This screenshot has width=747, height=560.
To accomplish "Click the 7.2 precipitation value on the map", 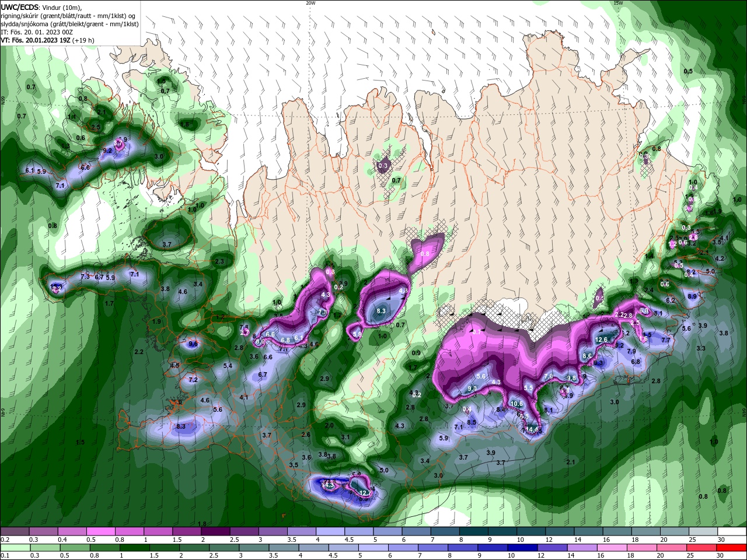I will (193, 380).
